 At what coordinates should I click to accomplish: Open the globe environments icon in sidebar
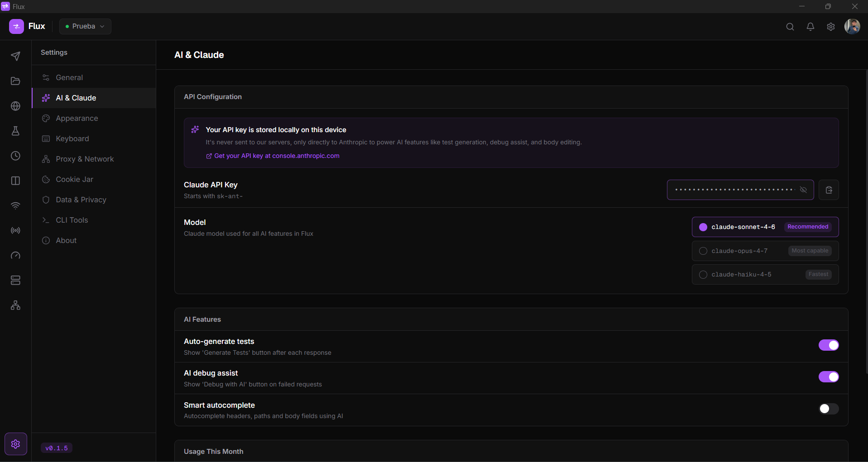click(15, 106)
